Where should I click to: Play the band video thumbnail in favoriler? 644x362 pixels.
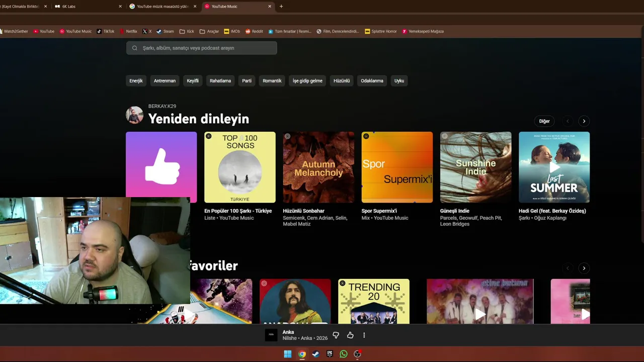tap(480, 301)
